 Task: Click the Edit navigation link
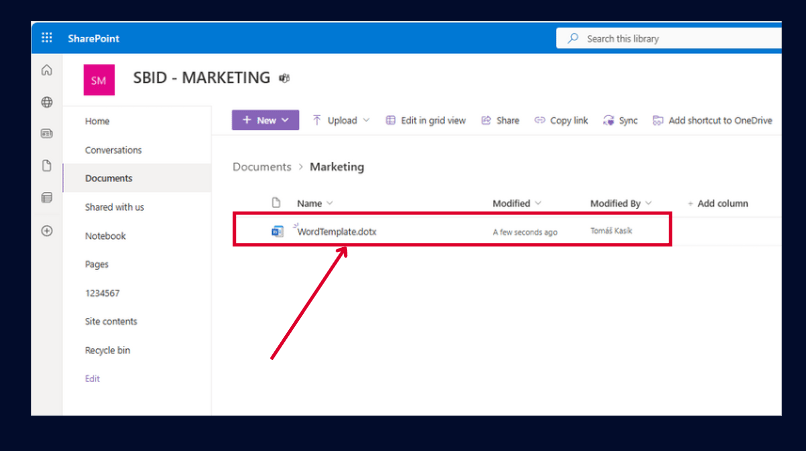[x=92, y=378]
